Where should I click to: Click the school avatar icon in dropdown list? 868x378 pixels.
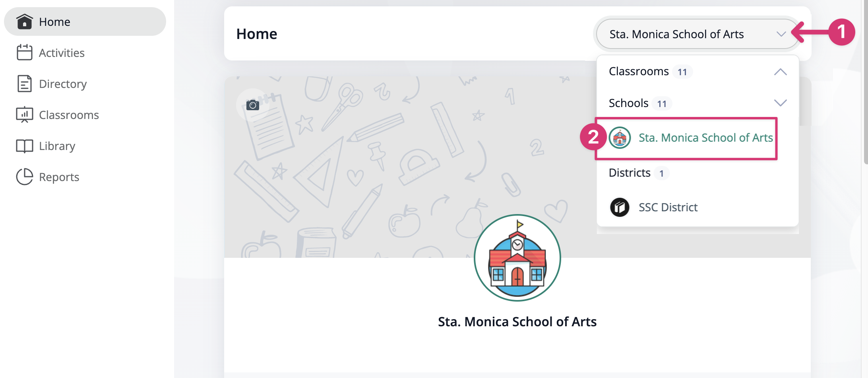point(620,138)
